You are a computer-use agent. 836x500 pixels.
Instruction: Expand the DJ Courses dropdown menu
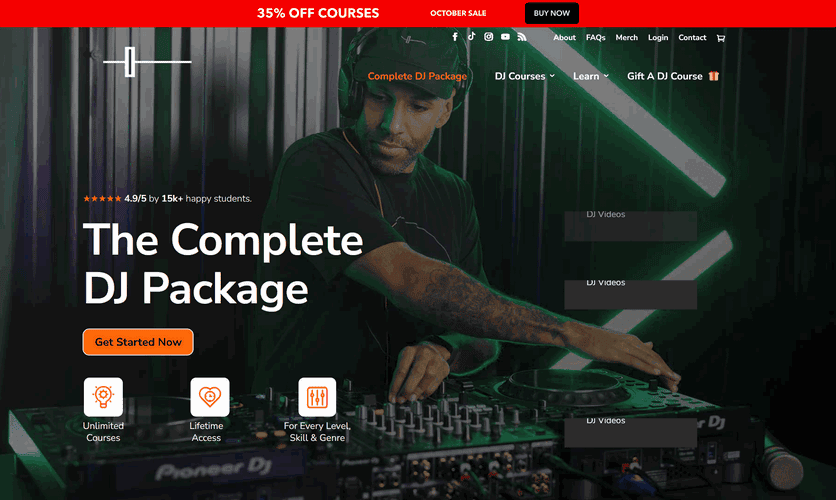525,76
